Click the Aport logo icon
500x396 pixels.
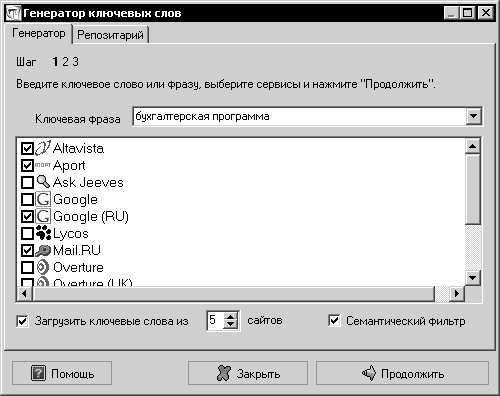(43, 165)
